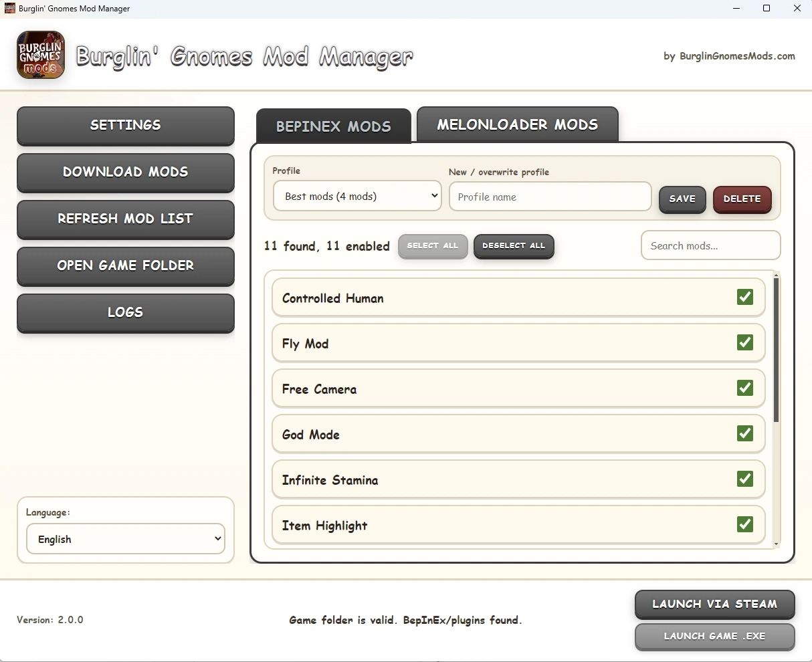Click the God Mode mod name

pyautogui.click(x=311, y=435)
